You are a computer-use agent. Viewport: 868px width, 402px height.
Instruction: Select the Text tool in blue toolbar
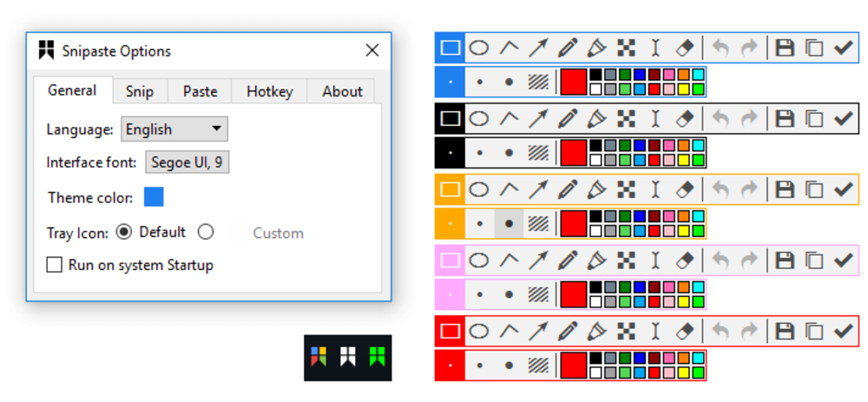click(x=656, y=48)
